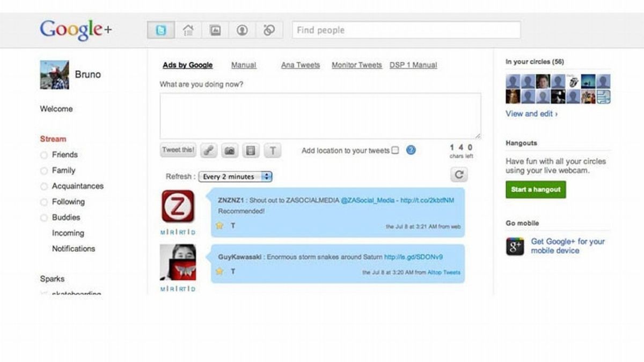Switch to the Ads by Google tab
The image size is (644, 362).
[187, 64]
